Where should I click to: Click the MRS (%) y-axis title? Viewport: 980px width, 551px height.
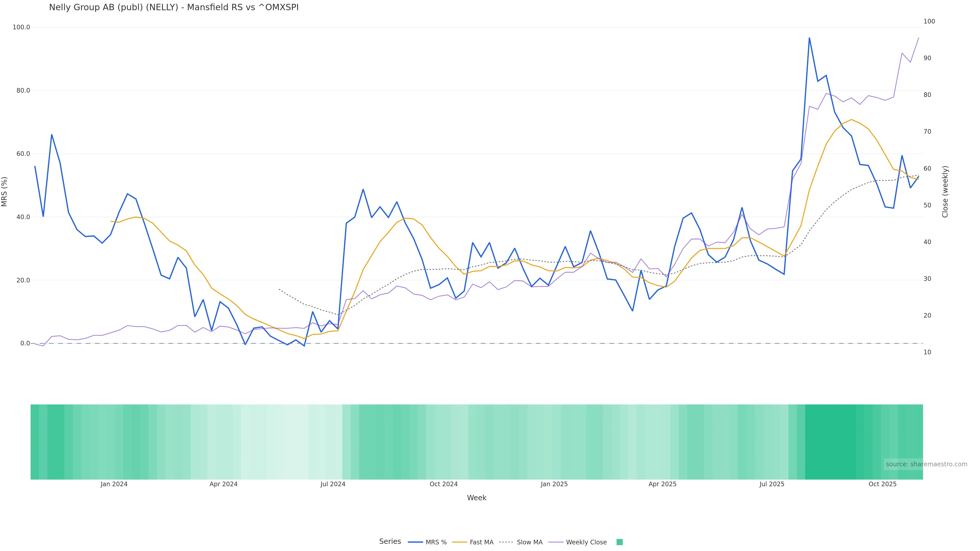pos(5,191)
